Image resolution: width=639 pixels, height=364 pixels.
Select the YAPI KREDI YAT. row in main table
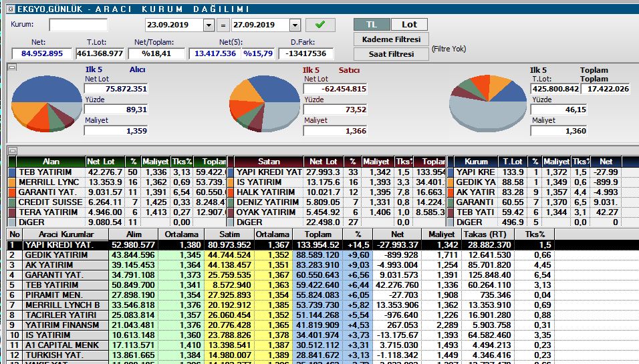tap(323, 245)
